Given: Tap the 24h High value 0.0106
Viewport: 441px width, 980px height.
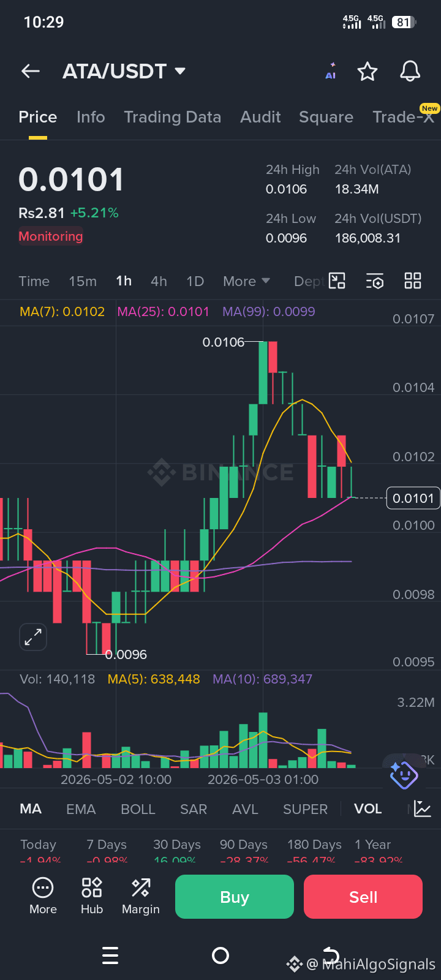Looking at the screenshot, I should point(286,189).
